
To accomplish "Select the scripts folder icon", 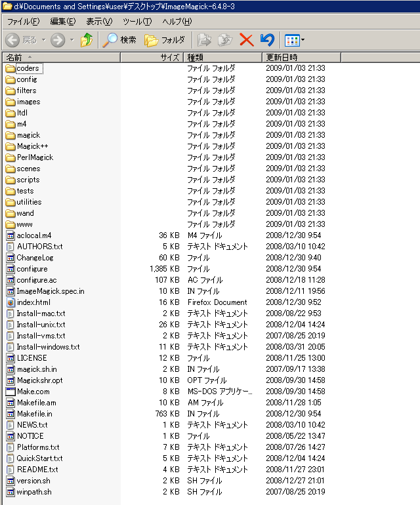I will tap(10, 180).
